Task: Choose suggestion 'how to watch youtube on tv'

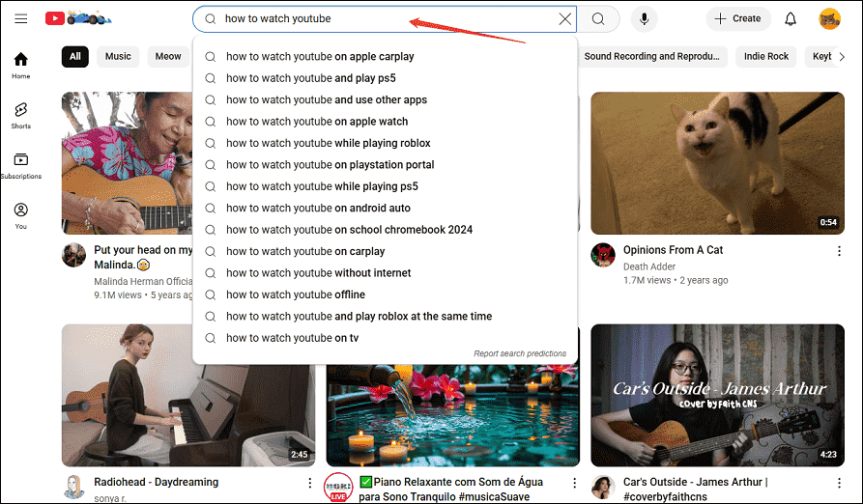Action: (x=385, y=338)
